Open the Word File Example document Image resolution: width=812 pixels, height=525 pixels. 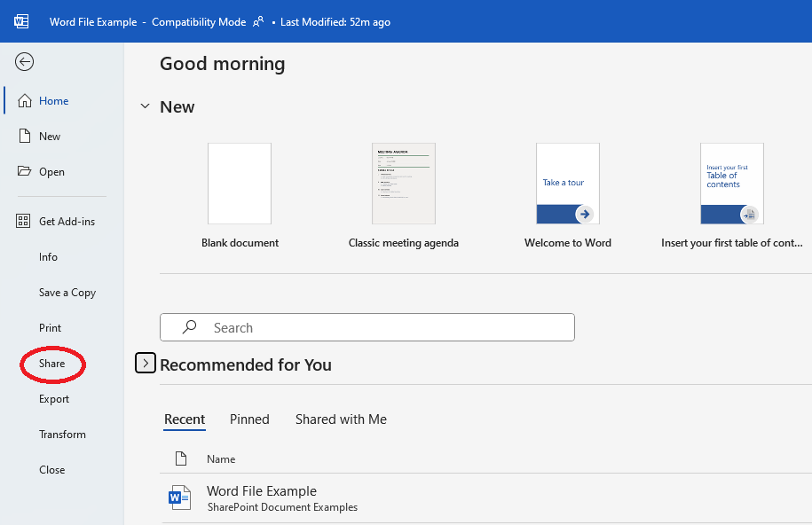[x=262, y=491]
